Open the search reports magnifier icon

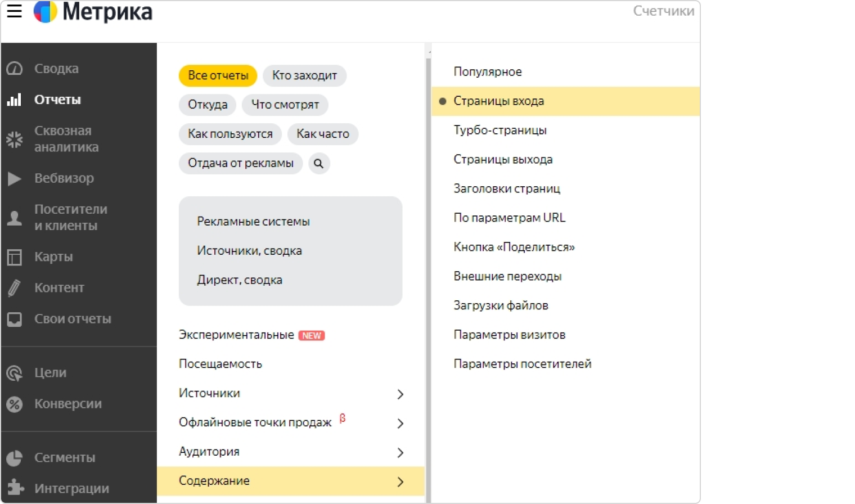[x=318, y=164]
